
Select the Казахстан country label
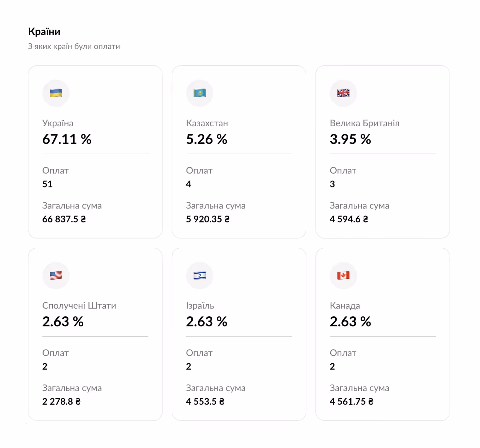pos(207,123)
